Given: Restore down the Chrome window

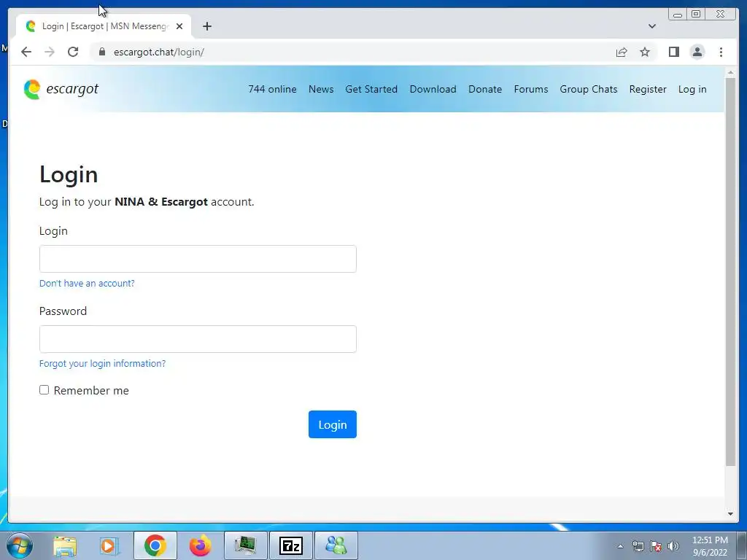Looking at the screenshot, I should (x=696, y=15).
